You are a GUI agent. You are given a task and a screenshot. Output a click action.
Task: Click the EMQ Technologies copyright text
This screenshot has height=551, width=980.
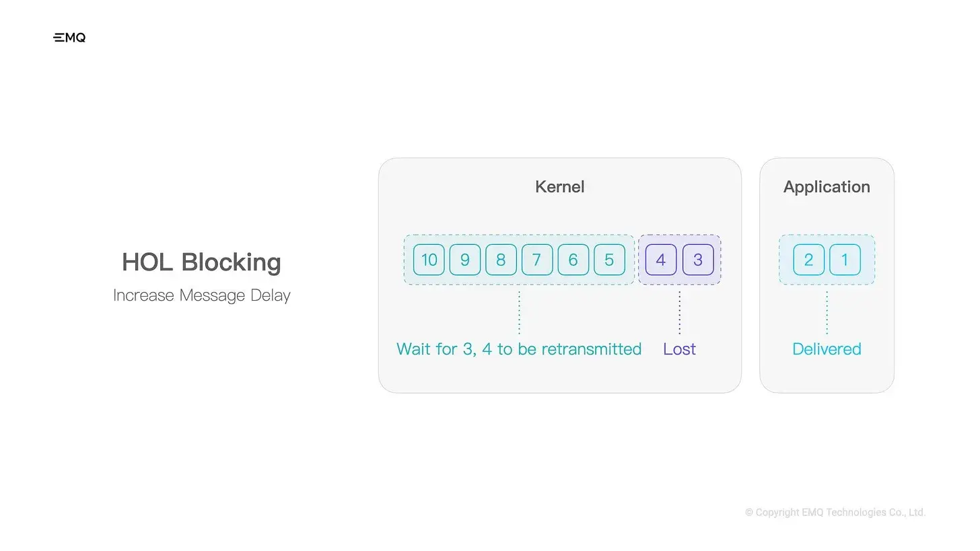click(x=835, y=513)
